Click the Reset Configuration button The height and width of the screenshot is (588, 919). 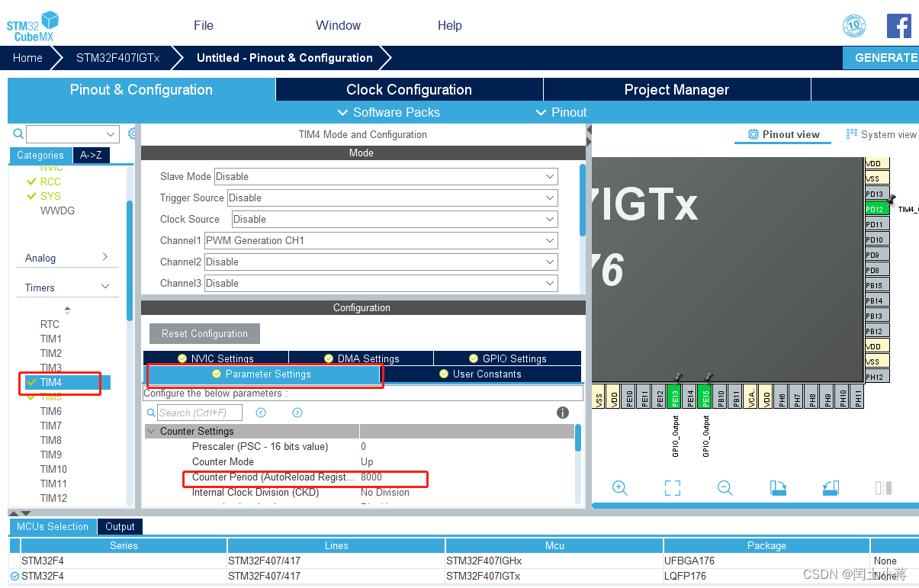tap(204, 333)
